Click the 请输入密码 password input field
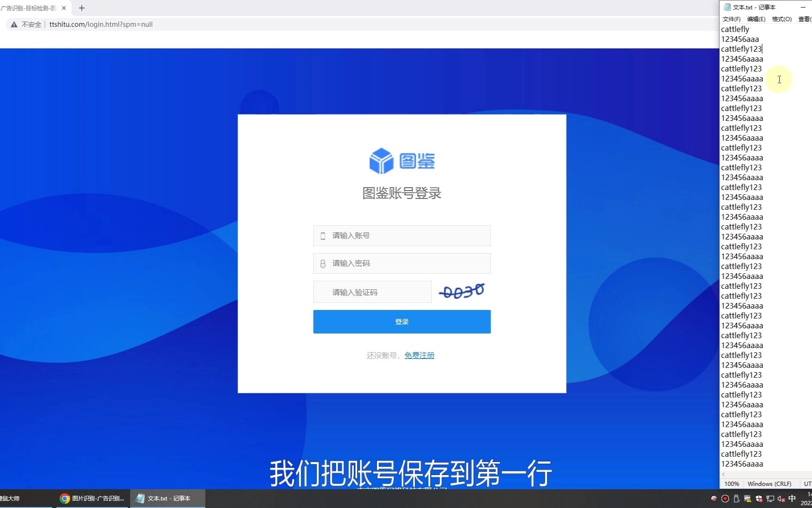The width and height of the screenshot is (812, 508). pos(402,263)
